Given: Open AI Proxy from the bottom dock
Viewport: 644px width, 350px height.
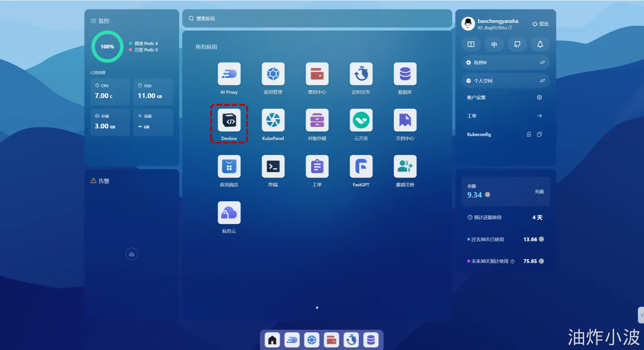Looking at the screenshot, I should tap(292, 340).
